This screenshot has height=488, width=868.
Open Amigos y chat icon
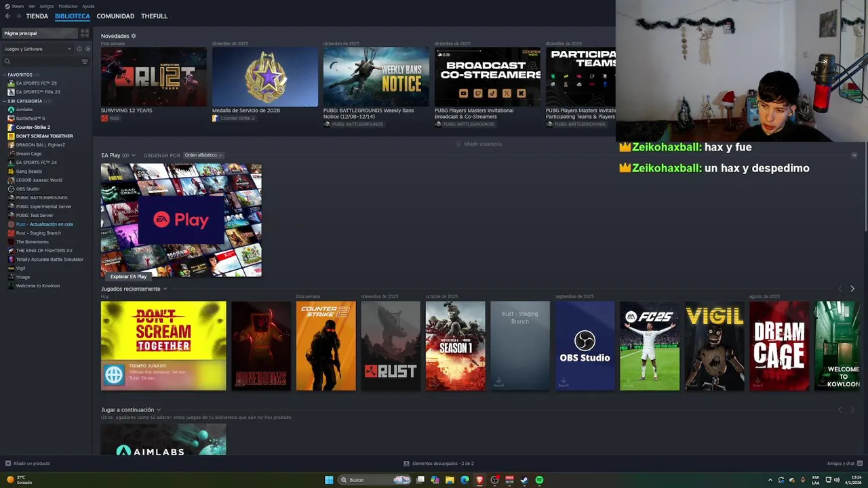point(859,464)
